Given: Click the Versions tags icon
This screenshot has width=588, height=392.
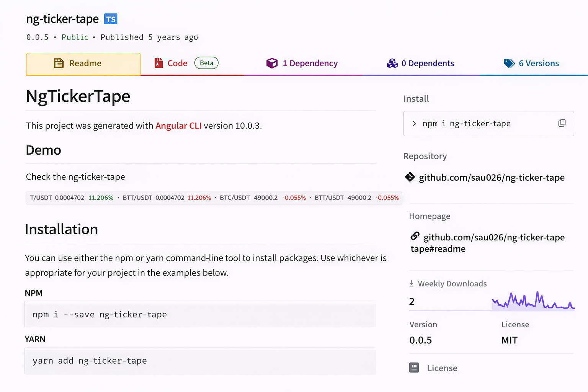Looking at the screenshot, I should [x=509, y=63].
